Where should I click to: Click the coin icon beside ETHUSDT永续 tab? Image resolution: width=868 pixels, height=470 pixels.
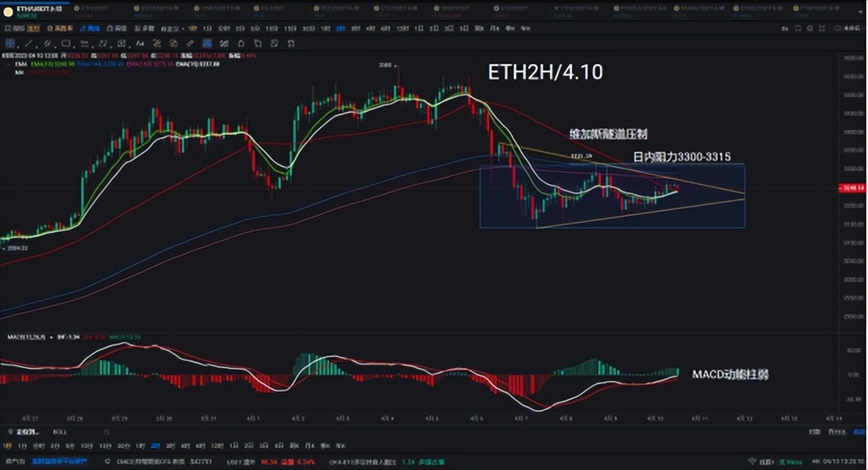[8, 11]
